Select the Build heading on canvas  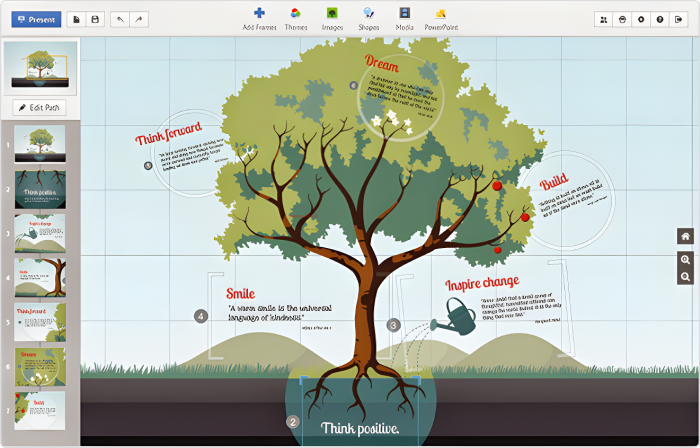554,182
